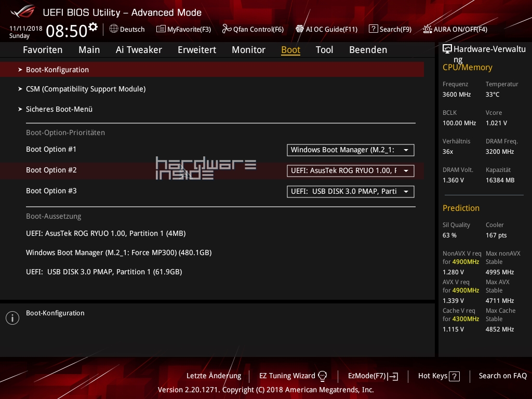
Task: Click the 100.00 MHz BCLK value
Action: tap(459, 123)
